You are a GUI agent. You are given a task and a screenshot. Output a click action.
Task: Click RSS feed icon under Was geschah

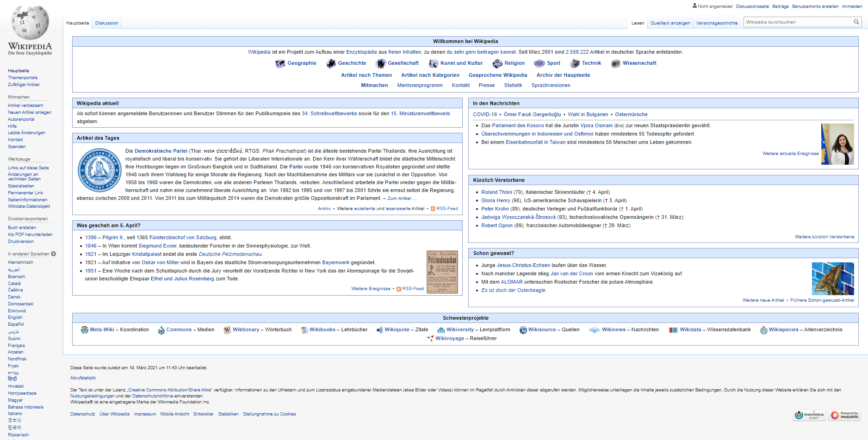point(398,289)
